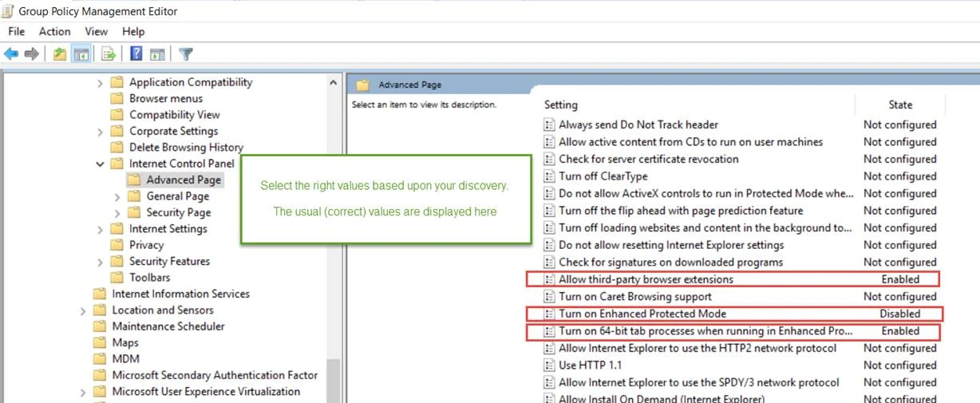
Task: Click the Up One Level folder icon
Action: coord(60,54)
